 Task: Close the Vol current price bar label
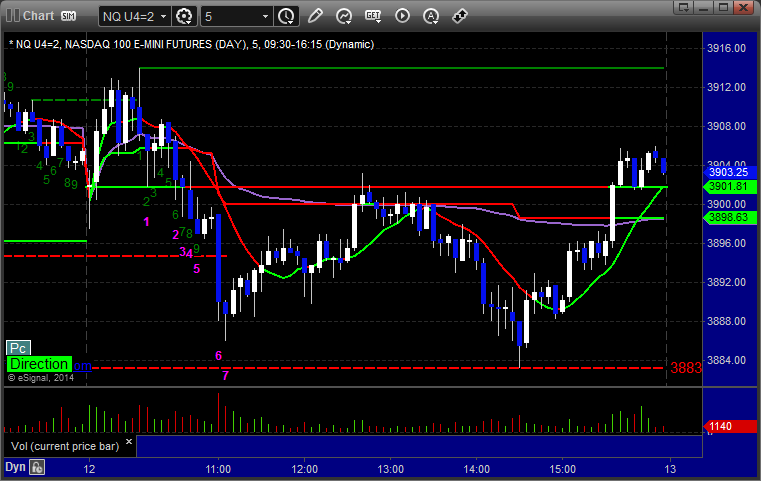click(129, 442)
